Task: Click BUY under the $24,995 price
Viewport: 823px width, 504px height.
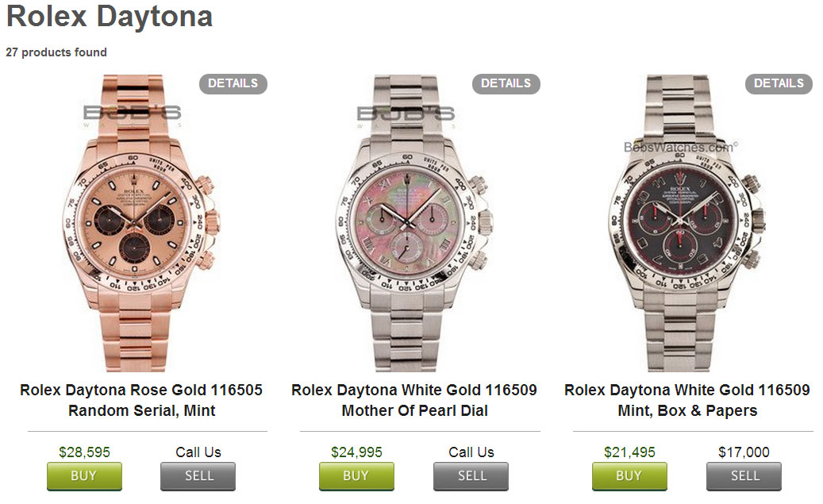Action: click(x=356, y=476)
